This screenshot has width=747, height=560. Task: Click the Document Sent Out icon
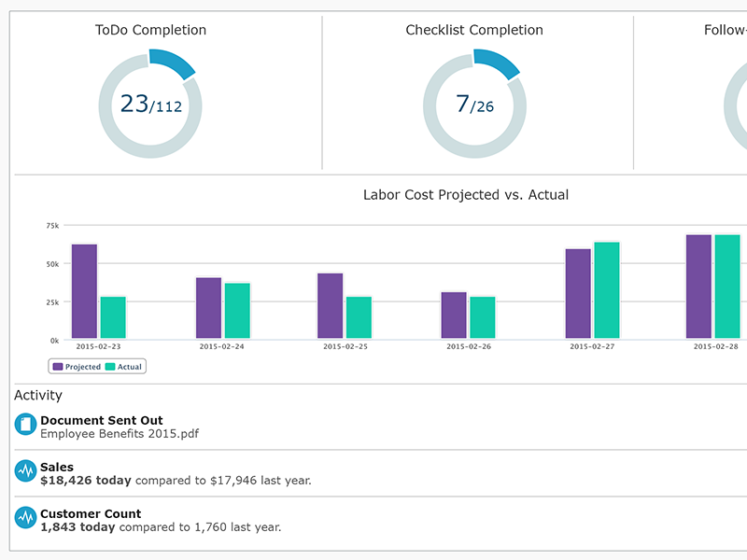[x=25, y=425]
